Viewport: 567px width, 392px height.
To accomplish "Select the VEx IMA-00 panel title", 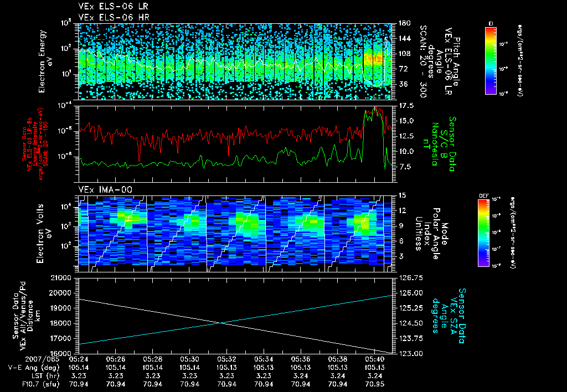I will (105, 190).
